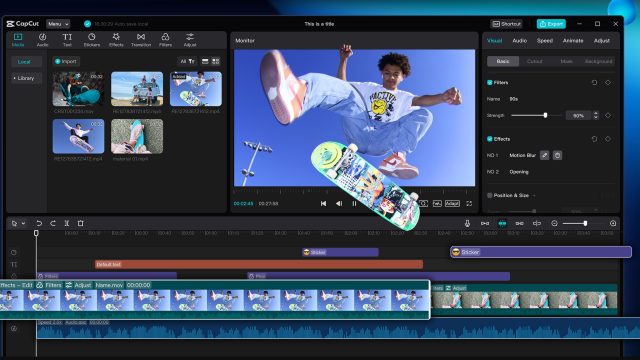Viewport: 640px width, 360px height.
Task: Open the Effects panel icon
Action: [x=116, y=40]
